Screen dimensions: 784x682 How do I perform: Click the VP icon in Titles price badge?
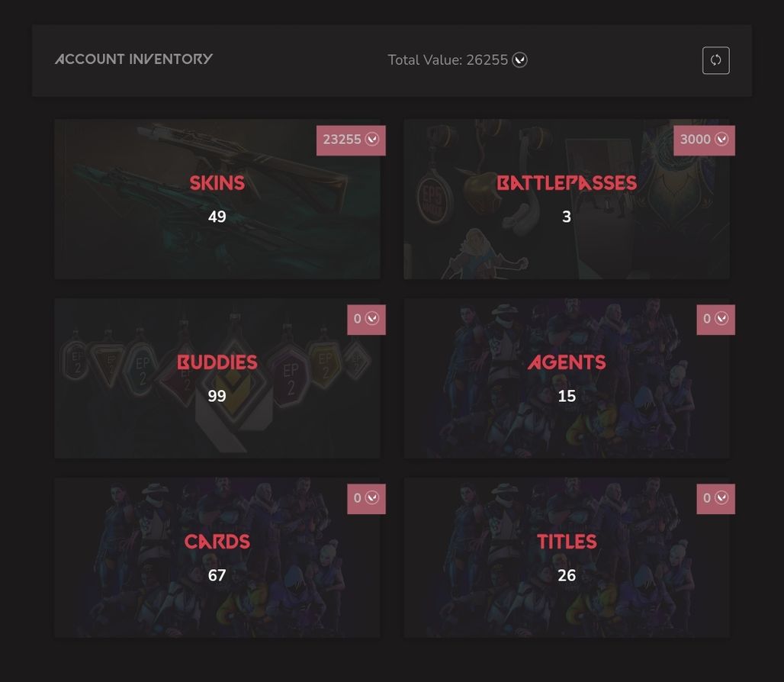721,497
